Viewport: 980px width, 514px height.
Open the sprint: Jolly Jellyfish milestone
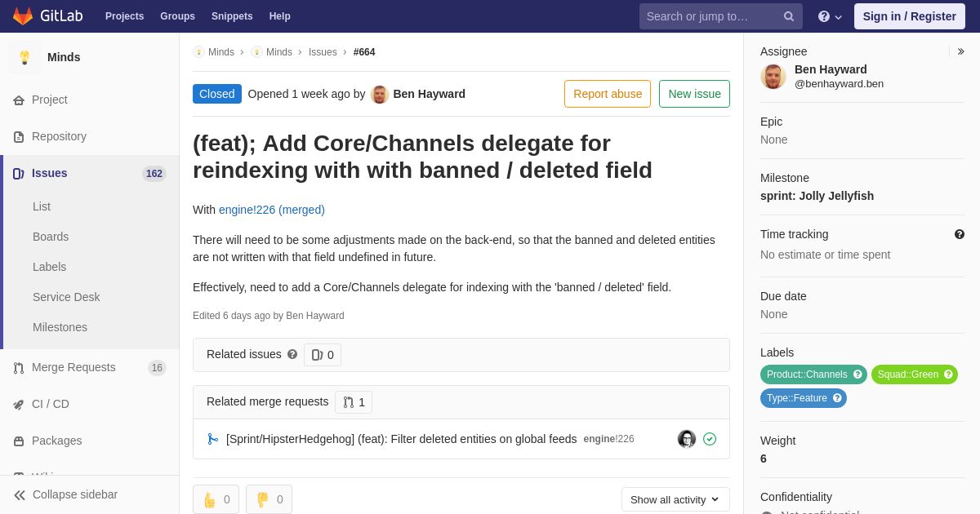click(x=817, y=196)
